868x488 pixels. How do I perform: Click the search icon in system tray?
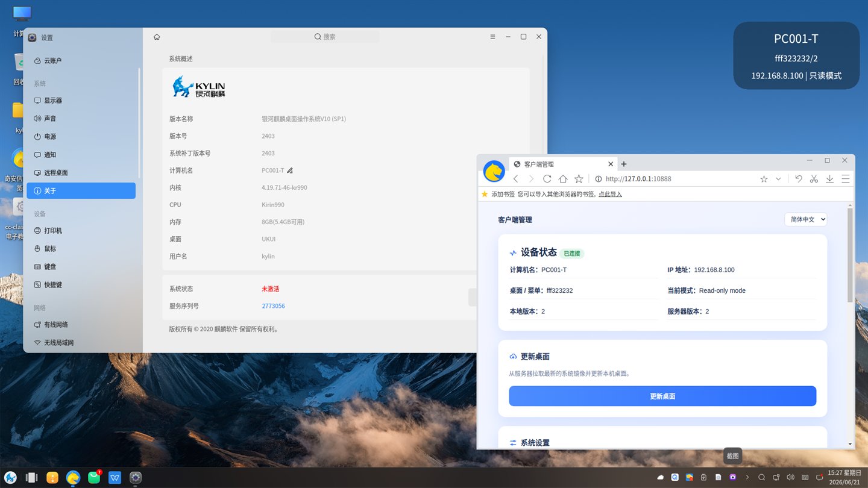tap(762, 477)
